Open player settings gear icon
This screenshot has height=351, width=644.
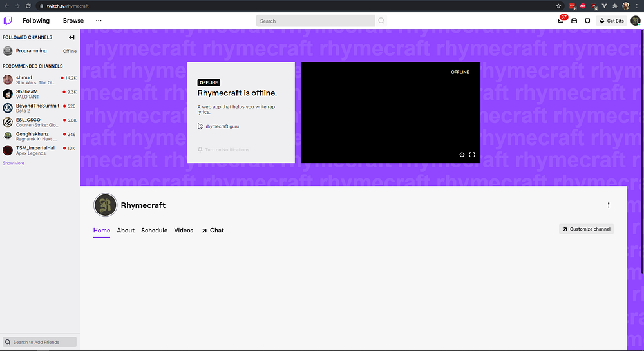[462, 155]
